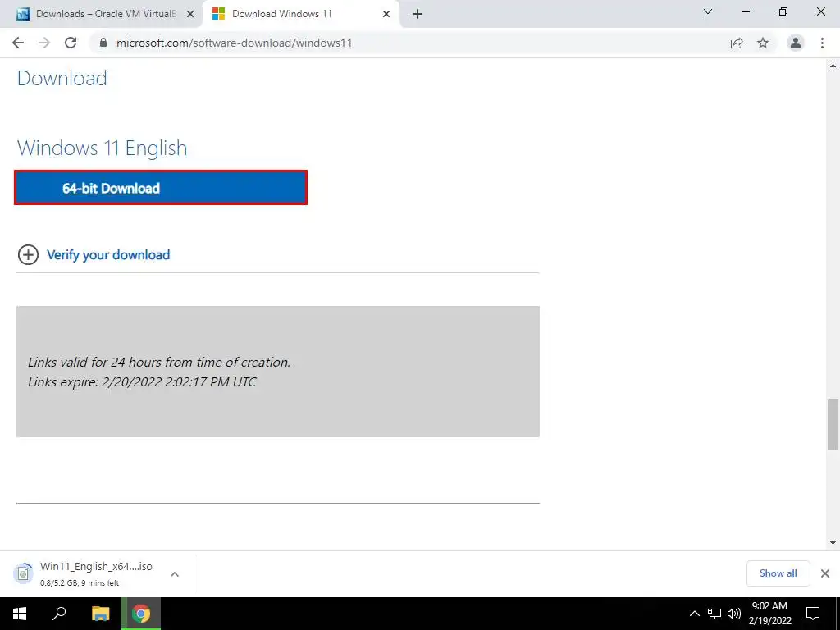This screenshot has height=630, width=840.
Task: Click the scrollbar up arrow
Action: (833, 66)
